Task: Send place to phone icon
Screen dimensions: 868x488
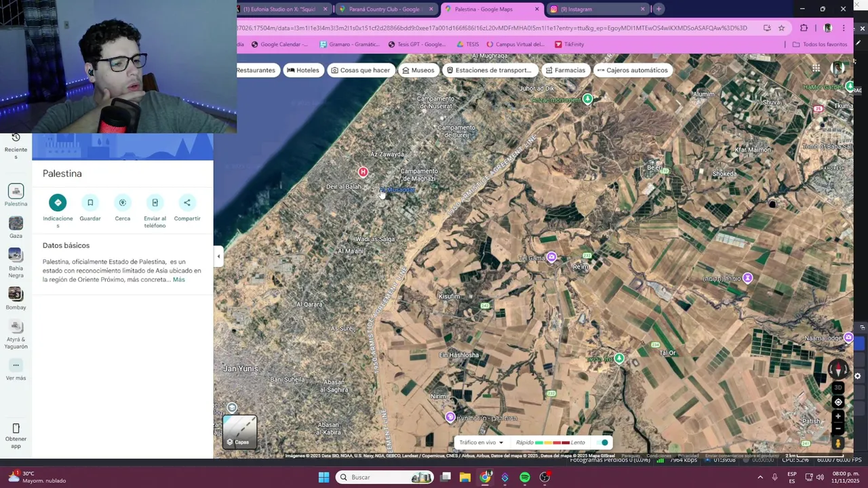Action: coord(155,202)
